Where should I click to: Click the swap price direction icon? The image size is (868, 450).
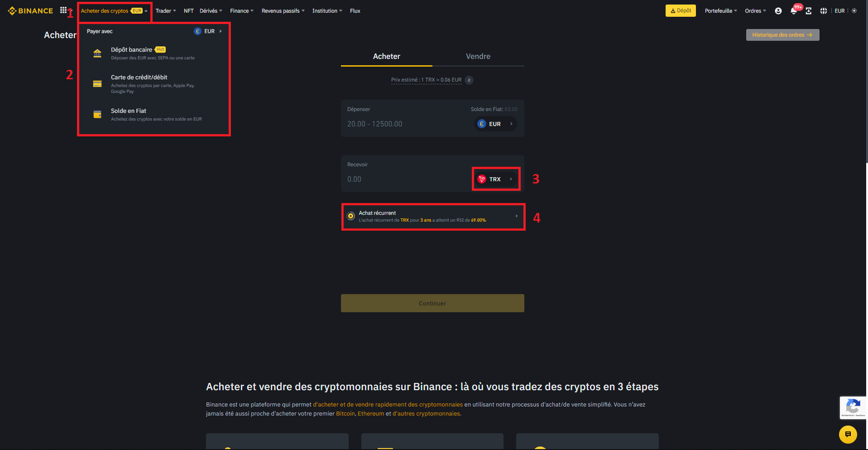coord(470,80)
